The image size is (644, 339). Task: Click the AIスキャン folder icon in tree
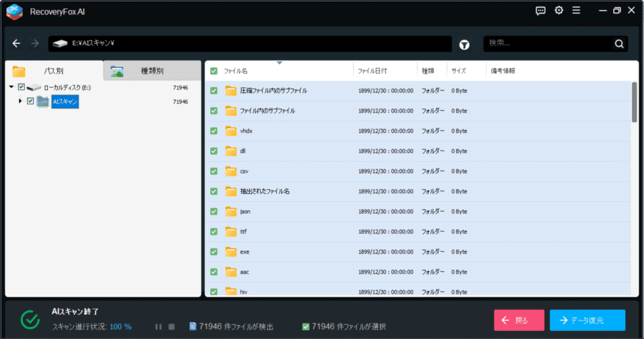point(43,101)
